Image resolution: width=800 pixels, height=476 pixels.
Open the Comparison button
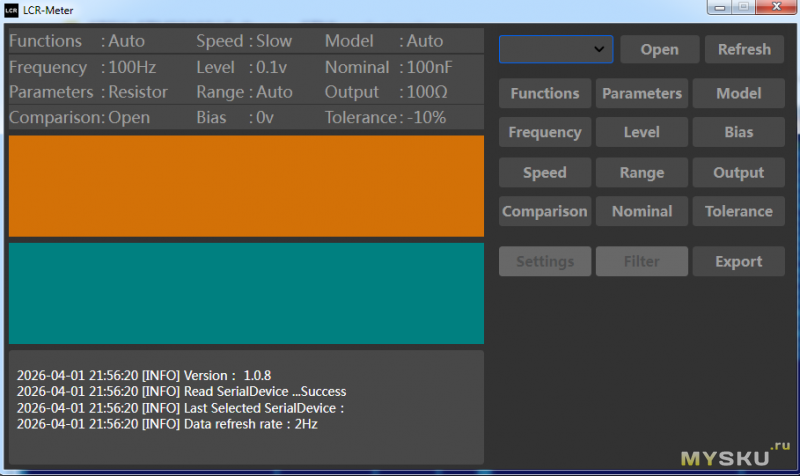[545, 211]
